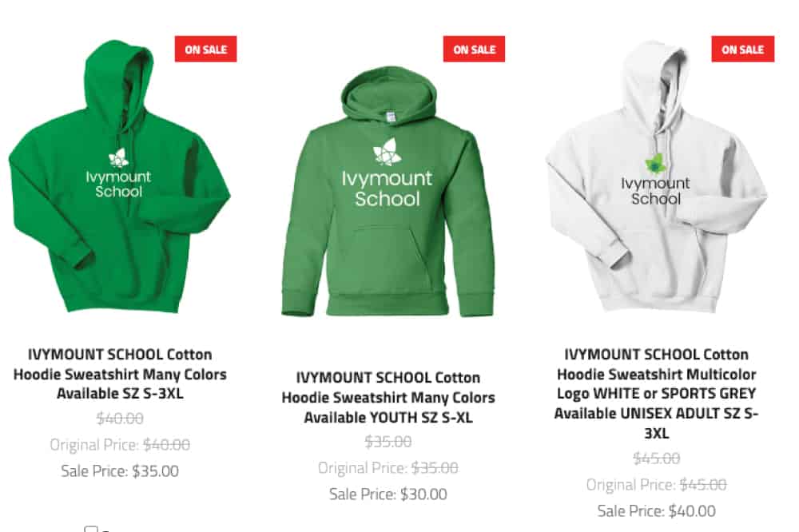Click the Ivymount School text on white hoodie
This screenshot has height=532, width=799.
click(x=655, y=191)
